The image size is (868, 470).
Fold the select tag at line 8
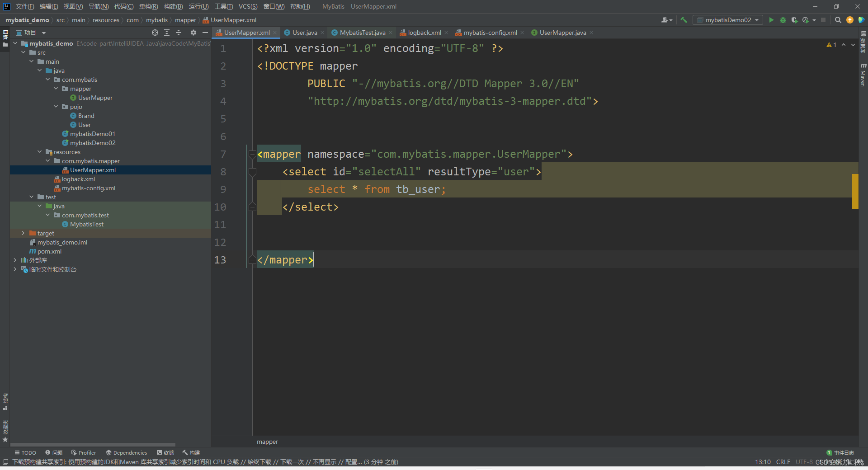coord(252,172)
